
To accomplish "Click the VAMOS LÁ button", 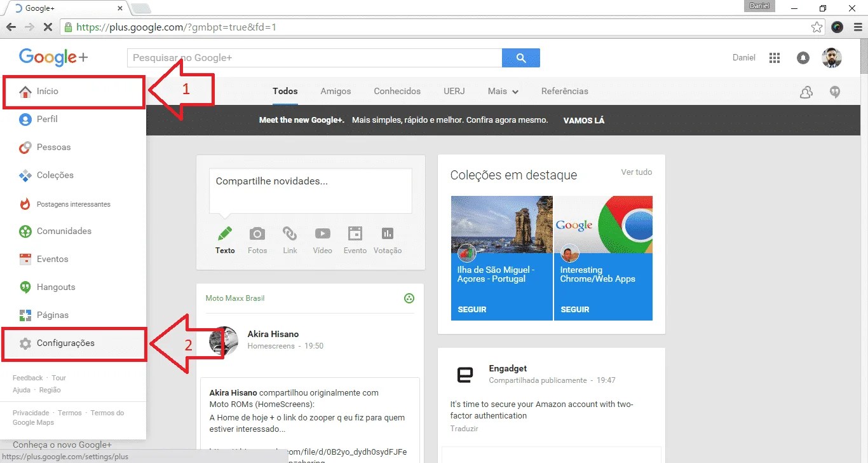I will [584, 120].
